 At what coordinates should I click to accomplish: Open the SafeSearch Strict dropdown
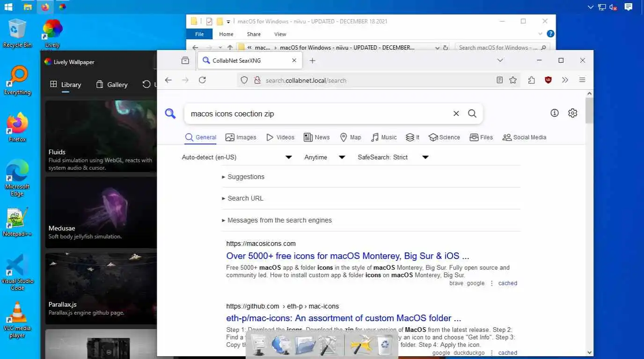393,157
